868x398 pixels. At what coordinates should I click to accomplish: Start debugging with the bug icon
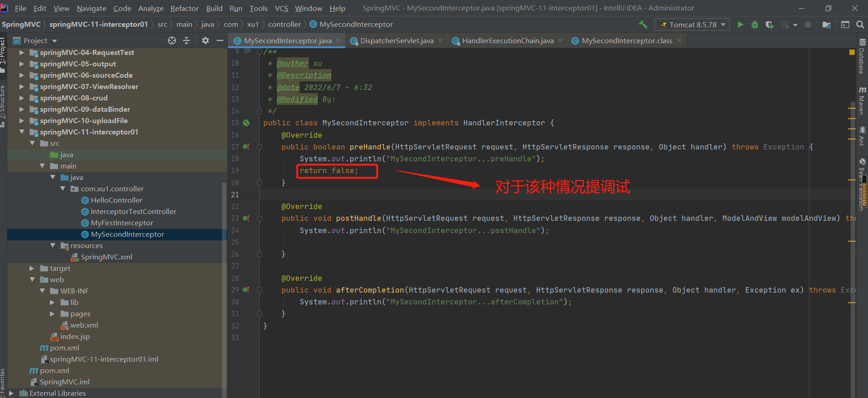coord(755,25)
